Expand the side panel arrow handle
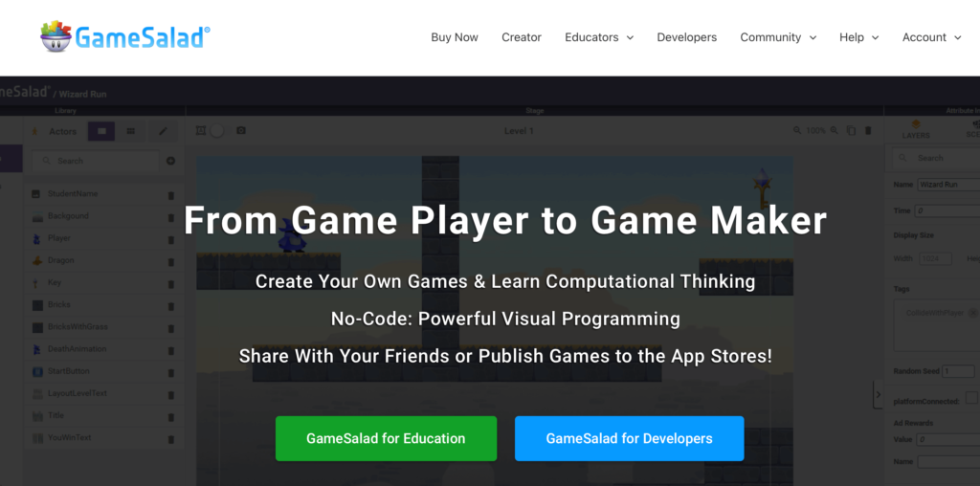The width and height of the screenshot is (980, 486). [x=878, y=394]
